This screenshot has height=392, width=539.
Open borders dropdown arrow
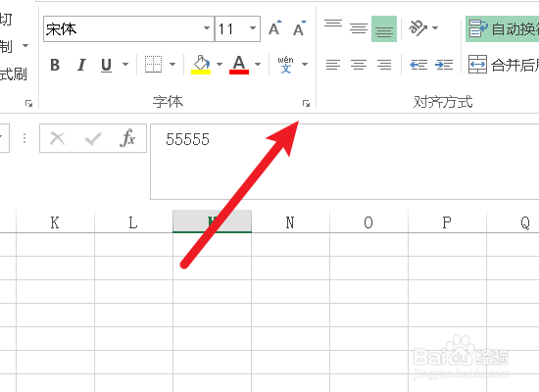[172, 65]
